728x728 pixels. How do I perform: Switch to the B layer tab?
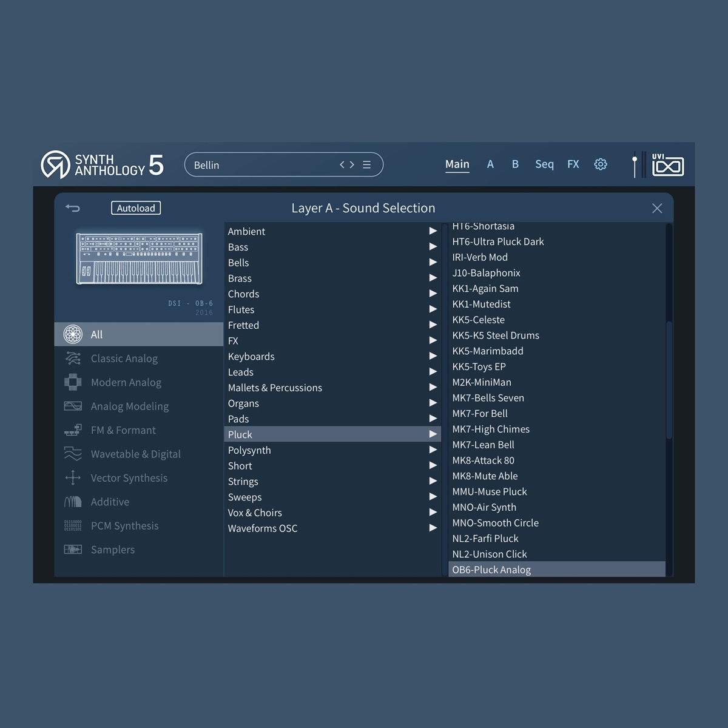coord(515,164)
